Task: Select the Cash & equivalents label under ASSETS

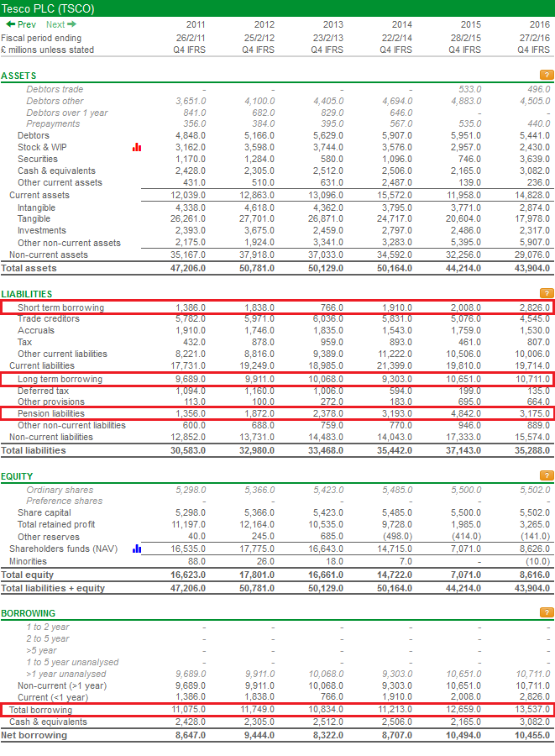Action: pos(56,171)
